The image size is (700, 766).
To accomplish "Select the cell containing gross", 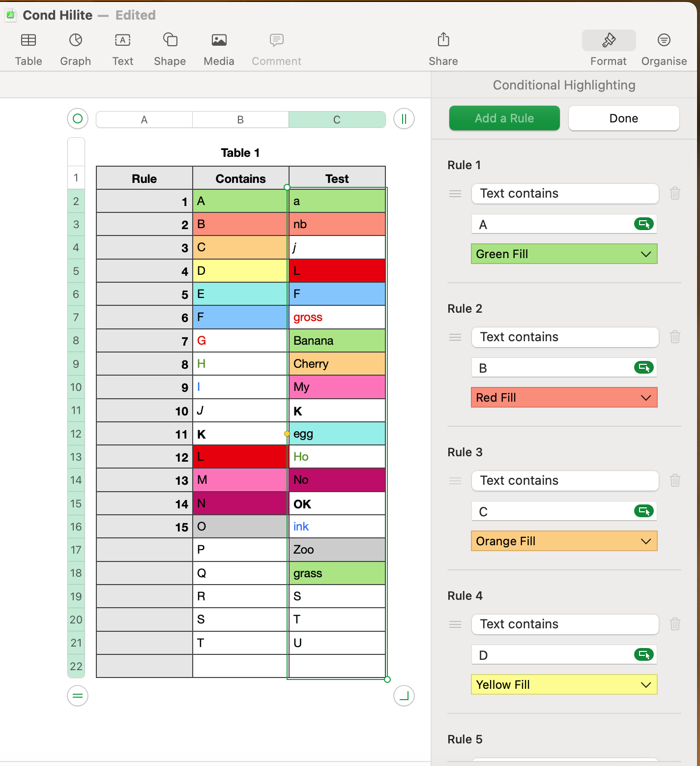I will tap(337, 317).
